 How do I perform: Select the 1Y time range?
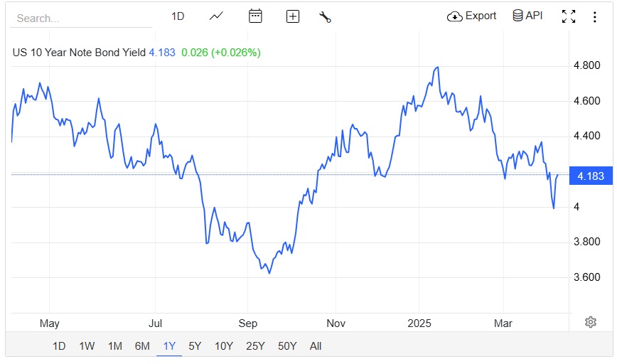click(x=169, y=346)
